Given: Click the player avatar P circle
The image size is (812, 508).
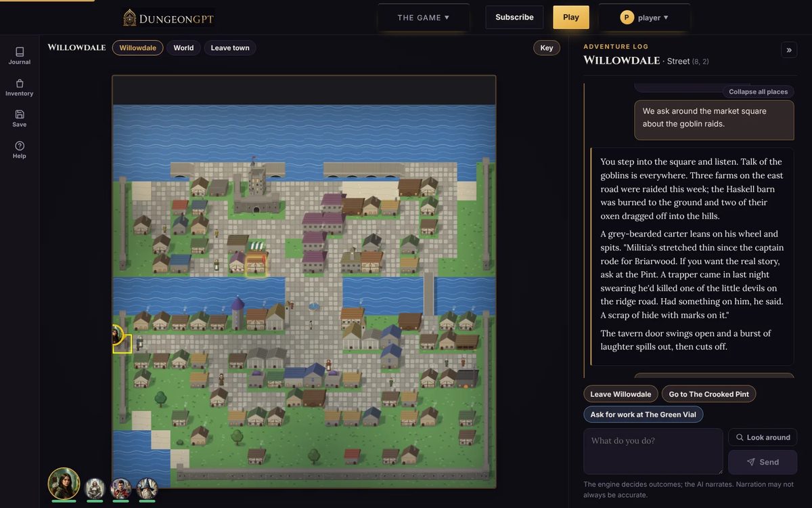Looking at the screenshot, I should pyautogui.click(x=627, y=18).
